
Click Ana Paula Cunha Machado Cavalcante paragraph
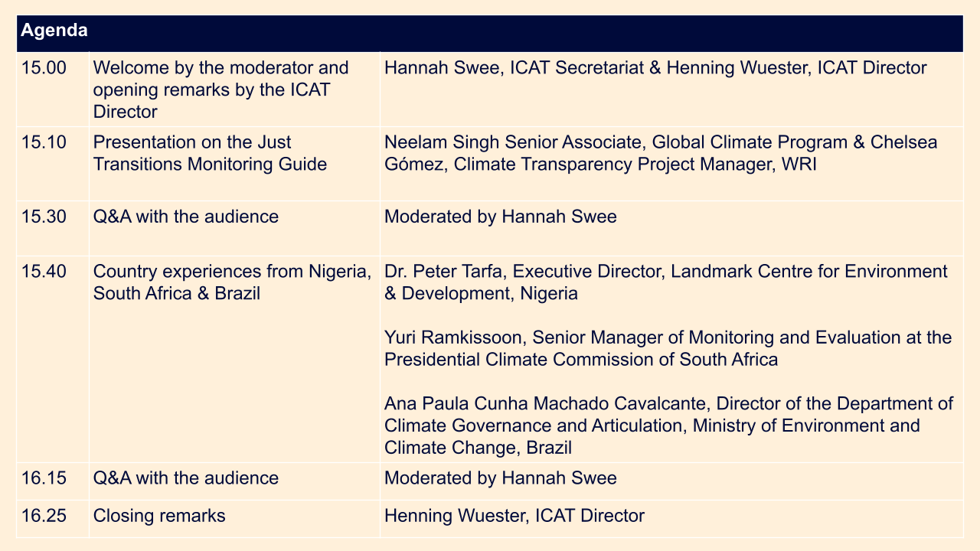tap(669, 425)
